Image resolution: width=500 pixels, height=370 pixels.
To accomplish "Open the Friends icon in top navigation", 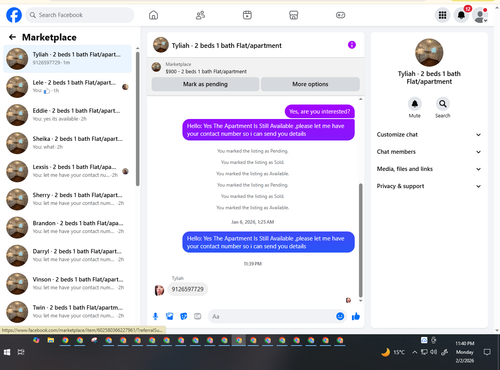I will 200,15.
